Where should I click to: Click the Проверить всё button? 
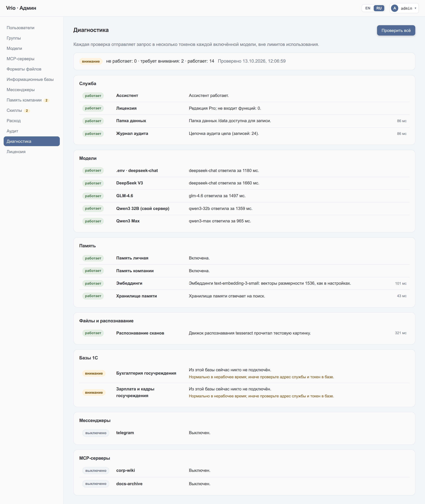(396, 30)
